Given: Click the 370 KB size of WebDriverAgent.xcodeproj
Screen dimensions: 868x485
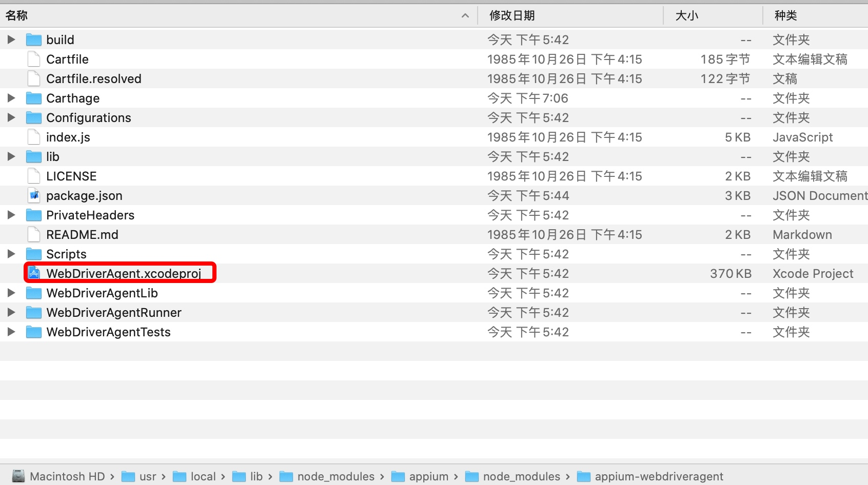Looking at the screenshot, I should pos(731,273).
